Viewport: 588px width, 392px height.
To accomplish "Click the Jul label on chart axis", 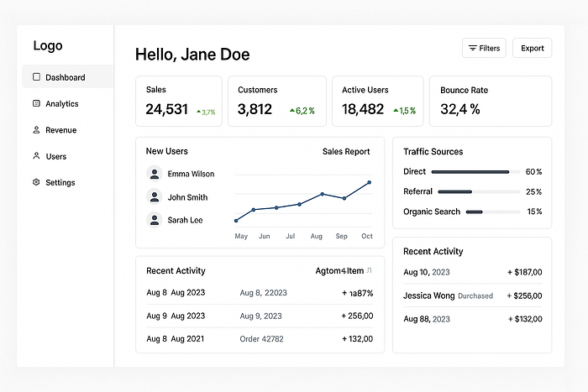I will point(291,236).
